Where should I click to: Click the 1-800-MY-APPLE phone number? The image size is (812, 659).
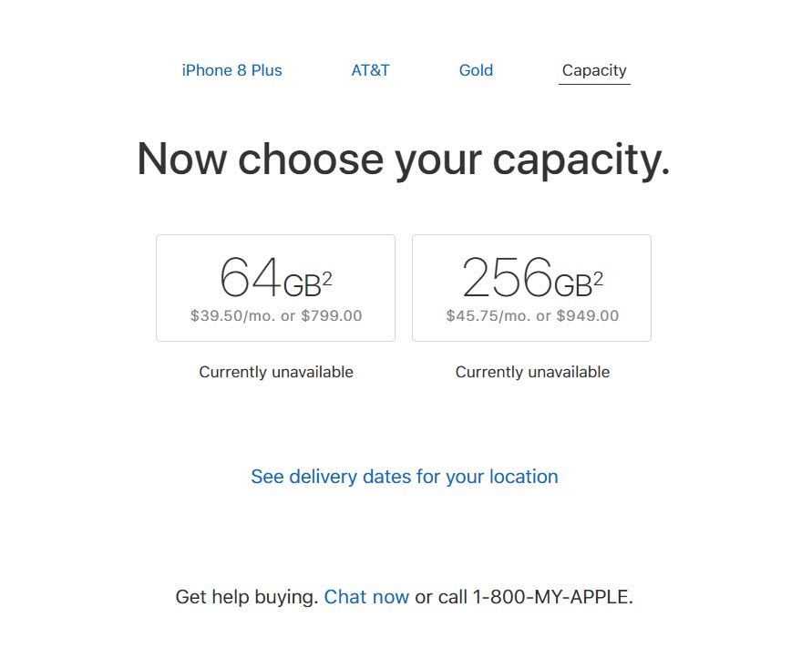tap(552, 597)
